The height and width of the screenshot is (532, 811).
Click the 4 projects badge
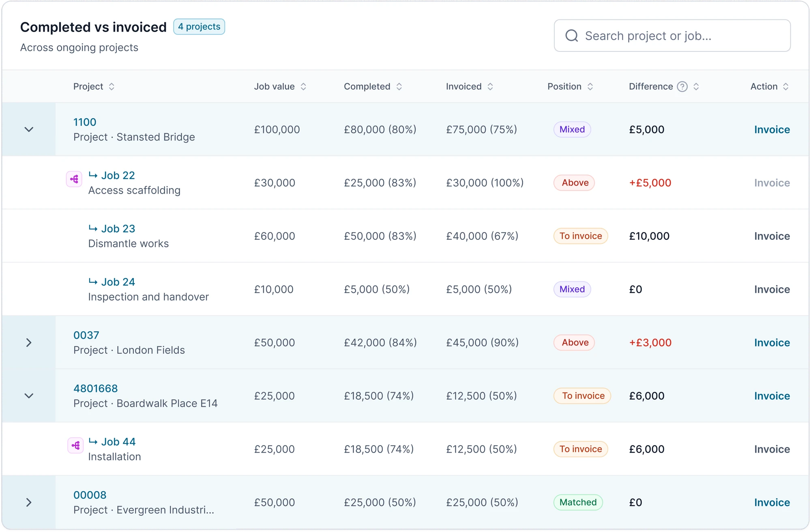[199, 27]
